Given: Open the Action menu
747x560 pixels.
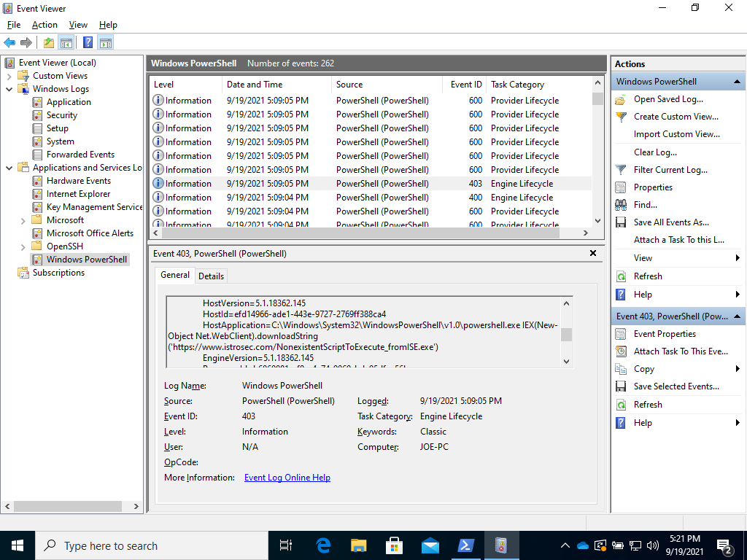Looking at the screenshot, I should pyautogui.click(x=44, y=25).
